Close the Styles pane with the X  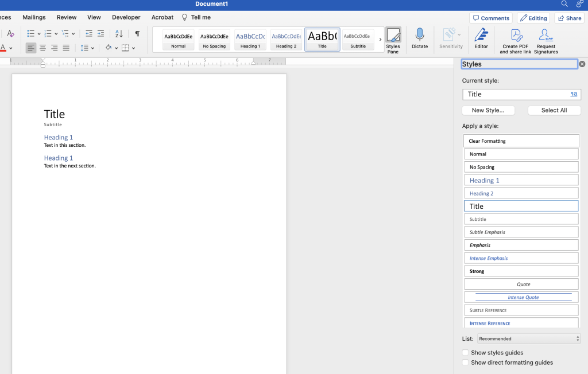(582, 64)
